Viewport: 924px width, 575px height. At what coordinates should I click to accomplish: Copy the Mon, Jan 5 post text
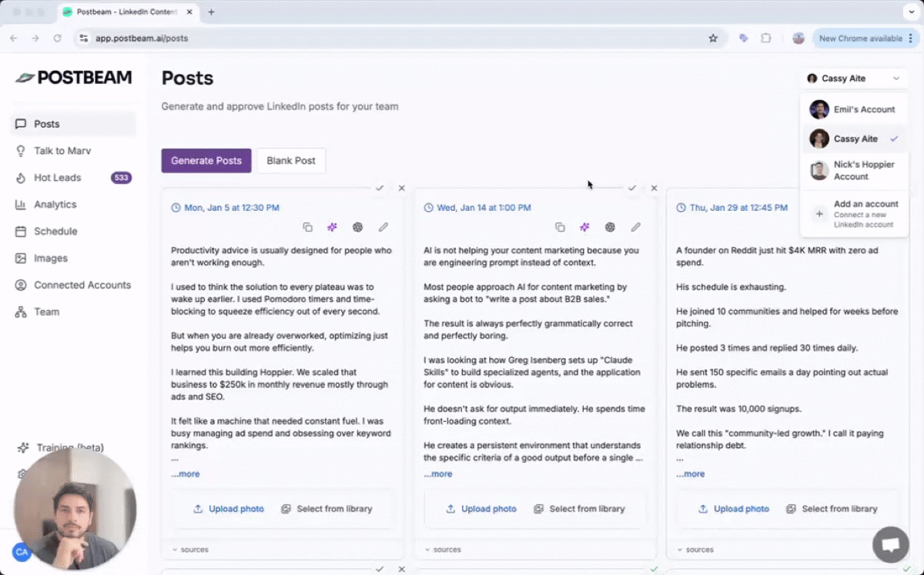307,227
